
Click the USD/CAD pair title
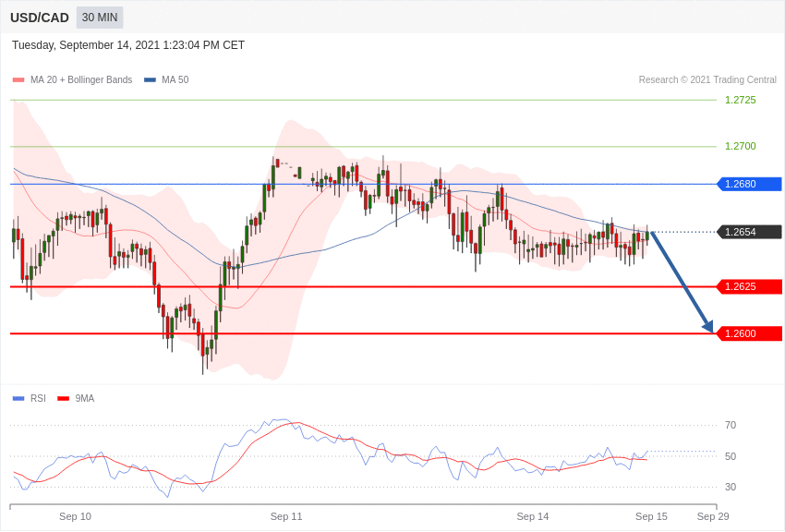pyautogui.click(x=40, y=18)
